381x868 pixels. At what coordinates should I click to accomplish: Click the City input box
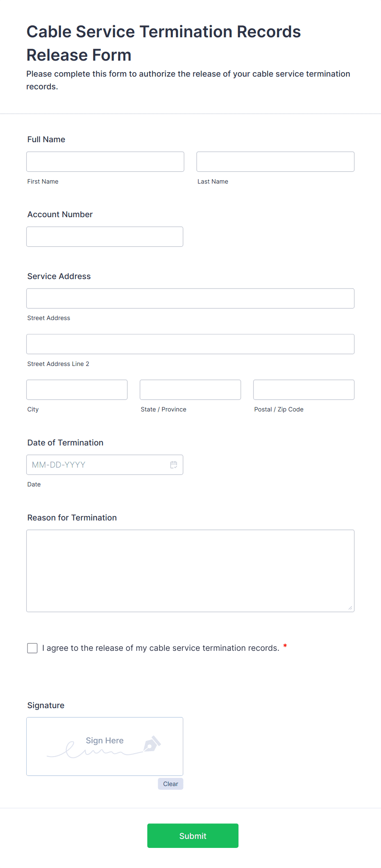coord(77,390)
